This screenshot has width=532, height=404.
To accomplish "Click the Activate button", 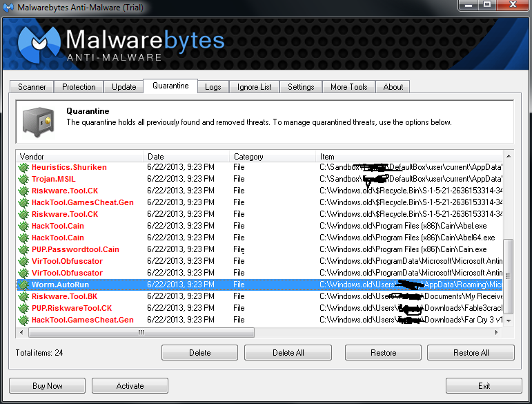I will pyautogui.click(x=130, y=385).
